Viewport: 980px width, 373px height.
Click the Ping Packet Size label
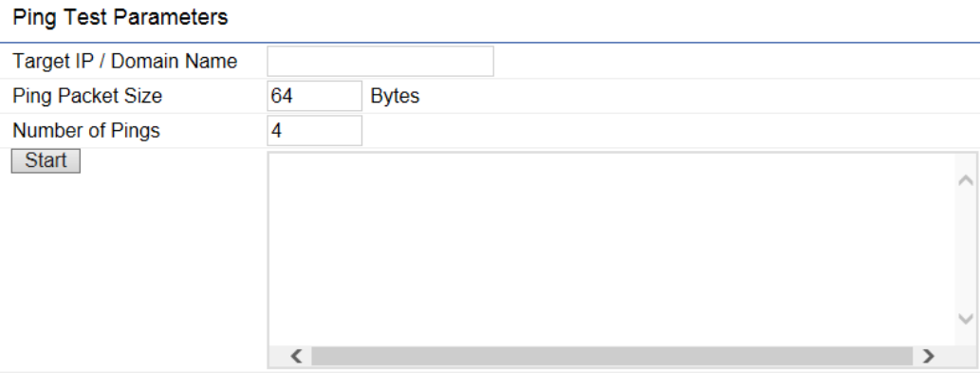click(87, 96)
